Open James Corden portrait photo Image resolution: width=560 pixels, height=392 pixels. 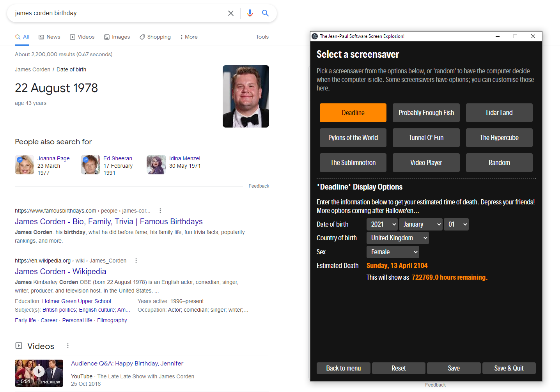click(x=246, y=96)
